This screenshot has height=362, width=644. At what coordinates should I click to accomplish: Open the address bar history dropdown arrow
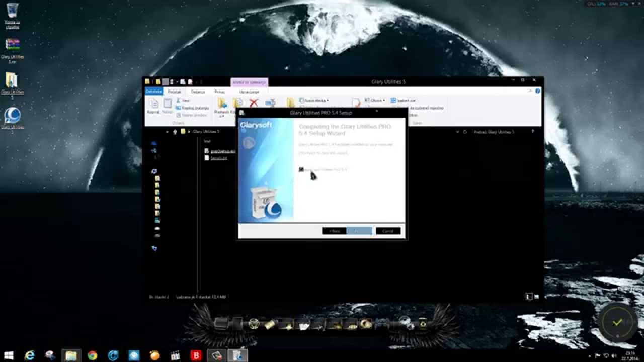(457, 132)
